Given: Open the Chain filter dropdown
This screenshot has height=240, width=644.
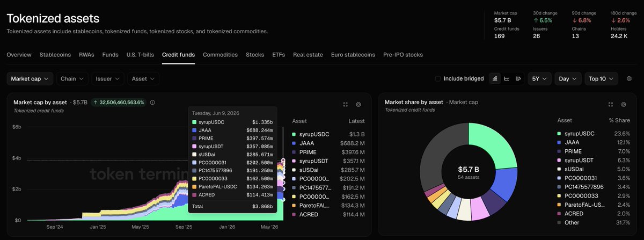Looking at the screenshot, I should (x=72, y=78).
